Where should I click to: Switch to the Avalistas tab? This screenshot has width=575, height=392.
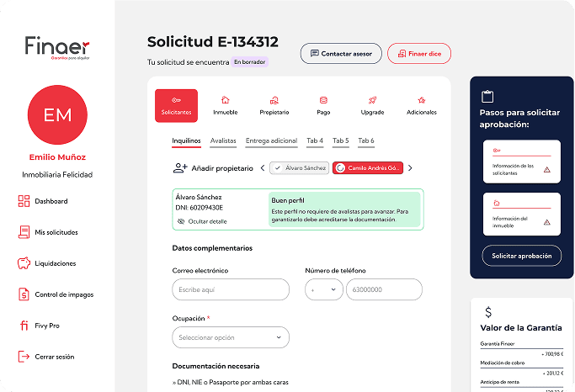click(x=223, y=140)
